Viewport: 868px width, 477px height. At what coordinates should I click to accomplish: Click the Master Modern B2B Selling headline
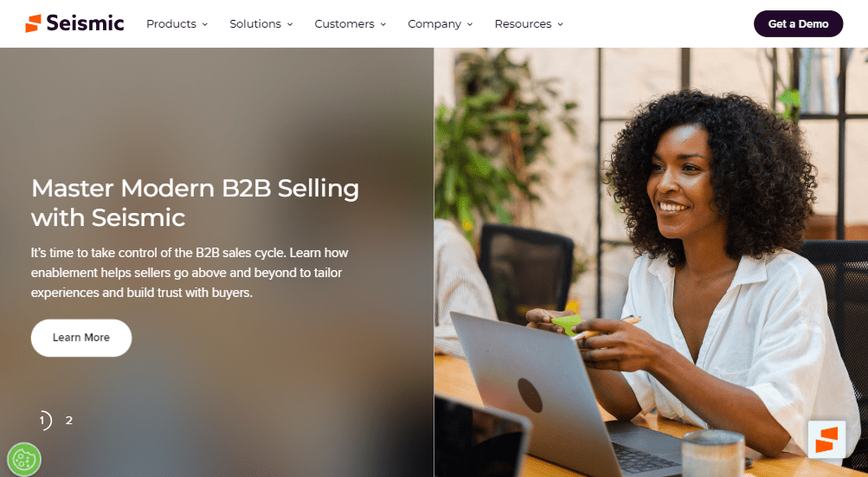[x=195, y=203]
